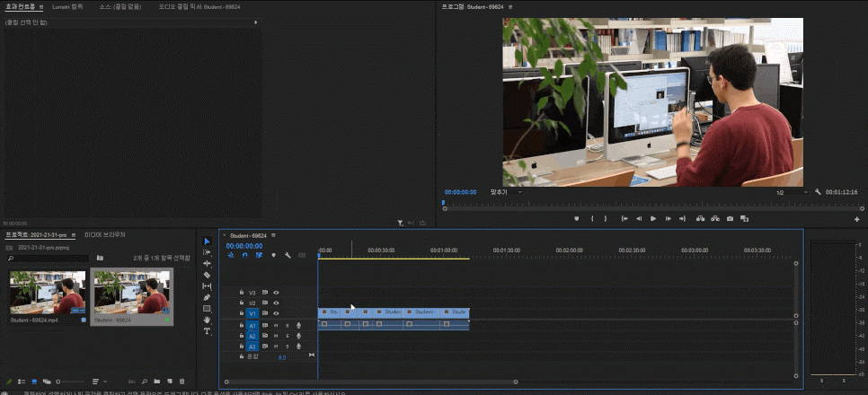This screenshot has width=868, height=395.
Task: Click the timeline wrench settings icon
Action: click(x=288, y=255)
